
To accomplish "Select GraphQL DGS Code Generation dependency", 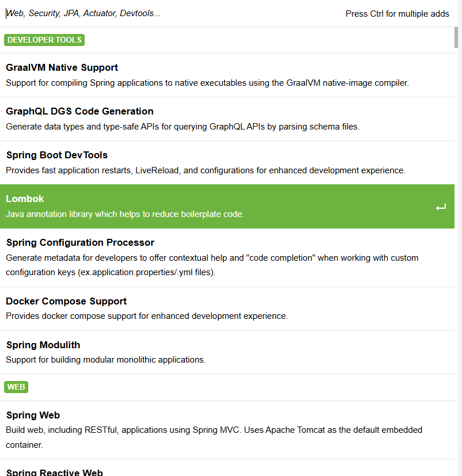I will (x=79, y=112).
